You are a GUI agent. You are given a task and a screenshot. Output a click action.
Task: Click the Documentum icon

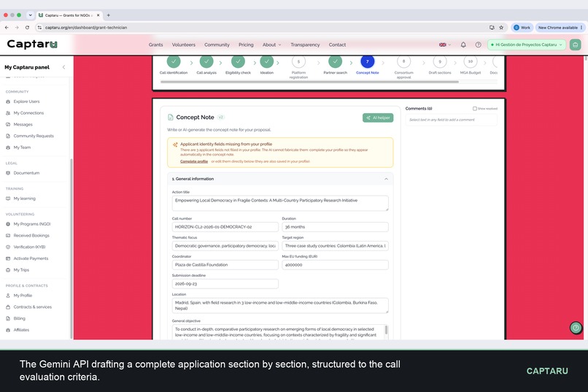click(x=8, y=173)
